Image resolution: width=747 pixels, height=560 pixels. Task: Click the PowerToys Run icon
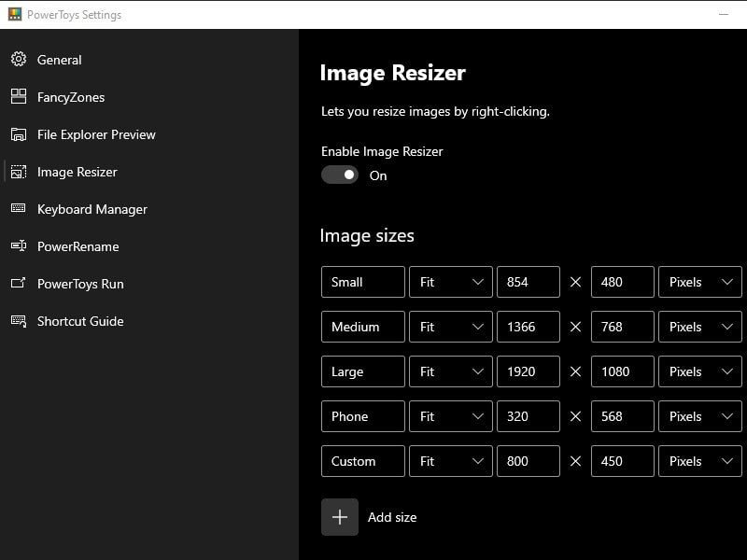19,283
